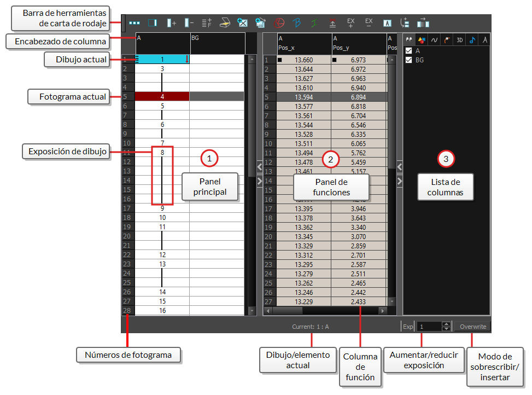Click the white A box toolbar icon
Image resolution: width=532 pixels, height=395 pixels.
pos(387,23)
